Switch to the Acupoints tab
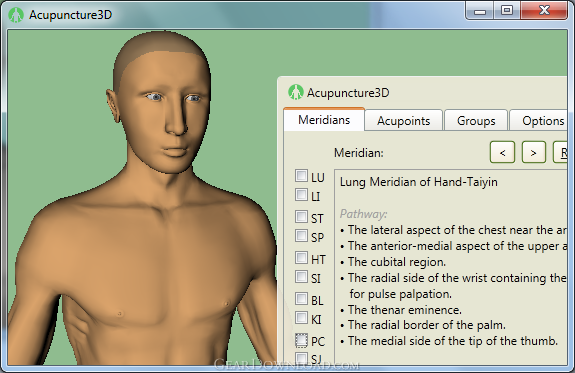The width and height of the screenshot is (575, 373). pos(403,121)
